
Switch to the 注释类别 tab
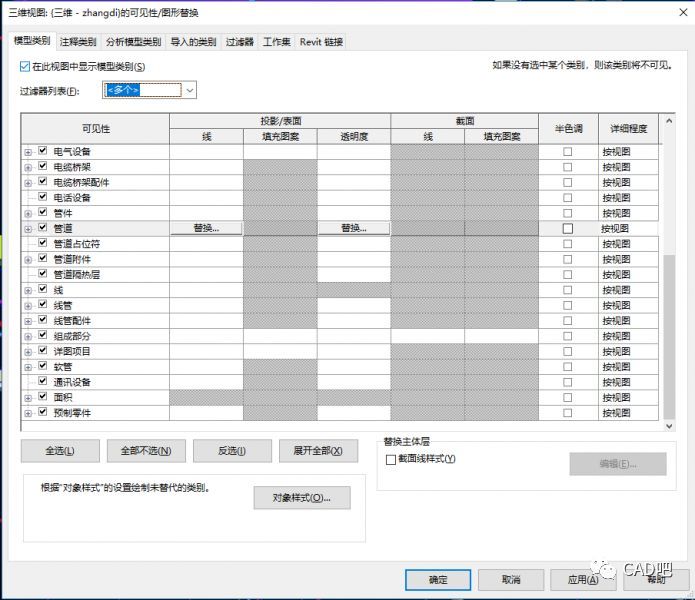(78, 42)
